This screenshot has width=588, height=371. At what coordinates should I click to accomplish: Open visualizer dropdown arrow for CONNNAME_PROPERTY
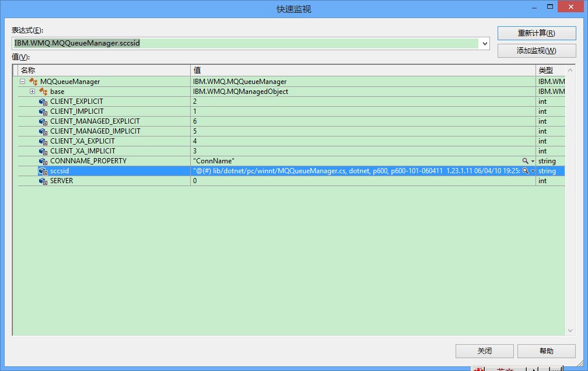click(x=533, y=162)
